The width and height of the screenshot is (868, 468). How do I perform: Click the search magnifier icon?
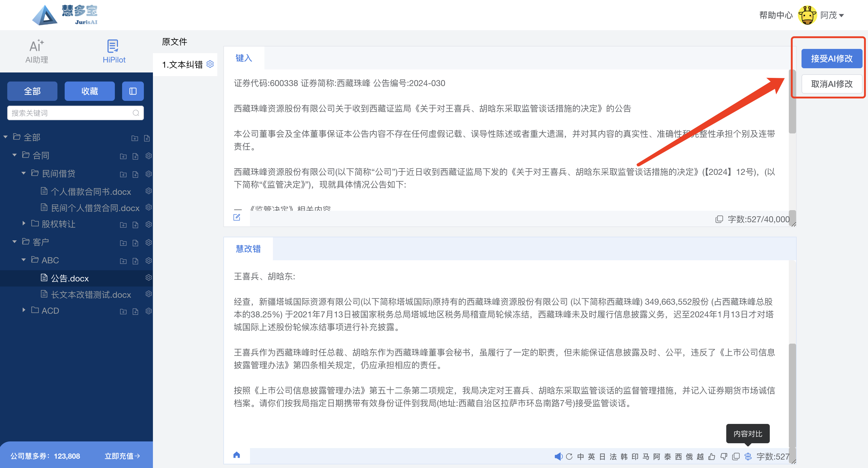coord(136,113)
